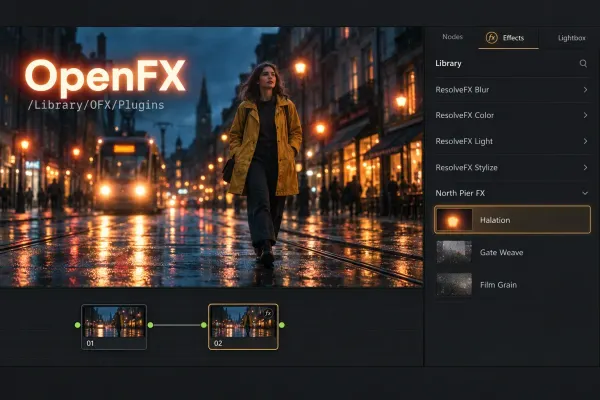
Task: Switch to the Nodes tab
Action: tap(452, 37)
